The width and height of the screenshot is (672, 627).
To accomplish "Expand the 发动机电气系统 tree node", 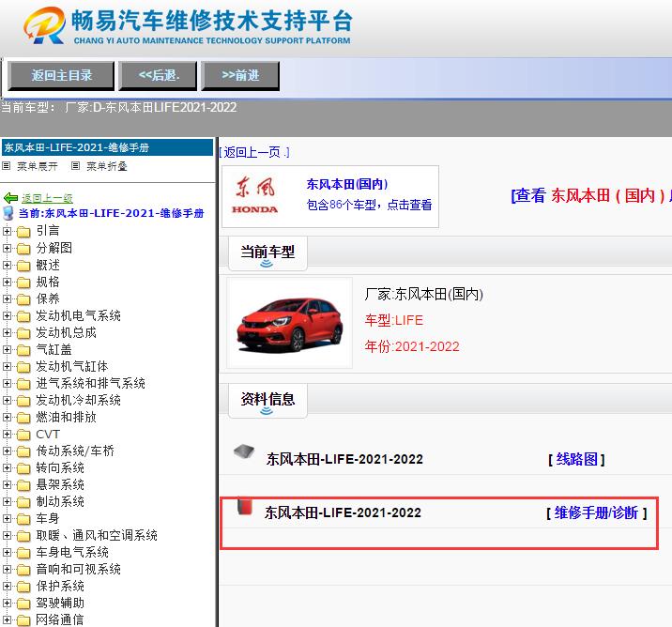I will (7, 316).
